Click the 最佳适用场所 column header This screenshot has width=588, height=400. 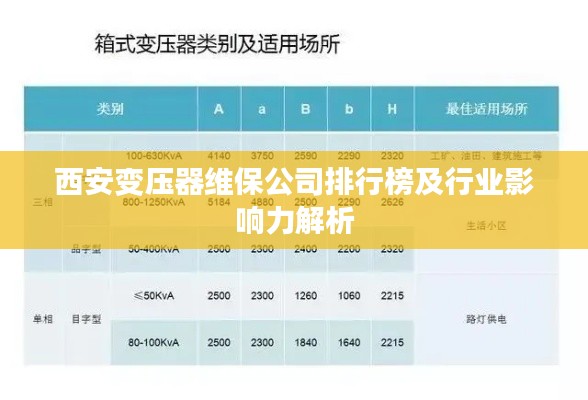click(487, 109)
